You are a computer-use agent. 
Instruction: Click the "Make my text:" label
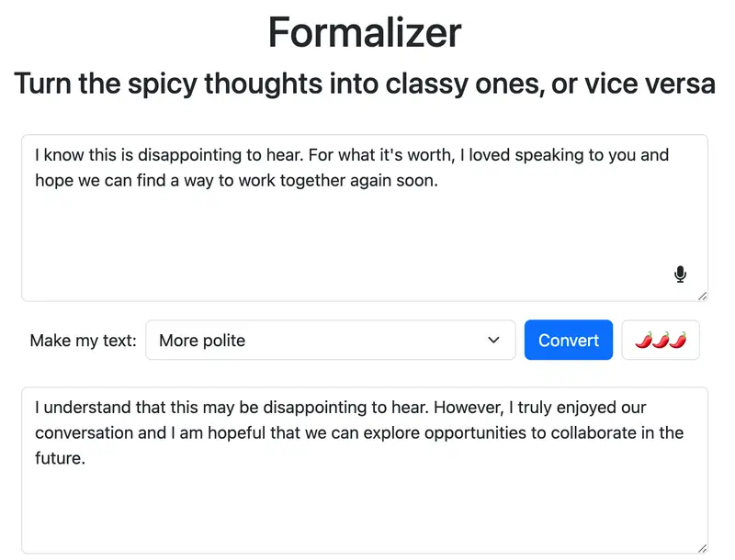83,341
